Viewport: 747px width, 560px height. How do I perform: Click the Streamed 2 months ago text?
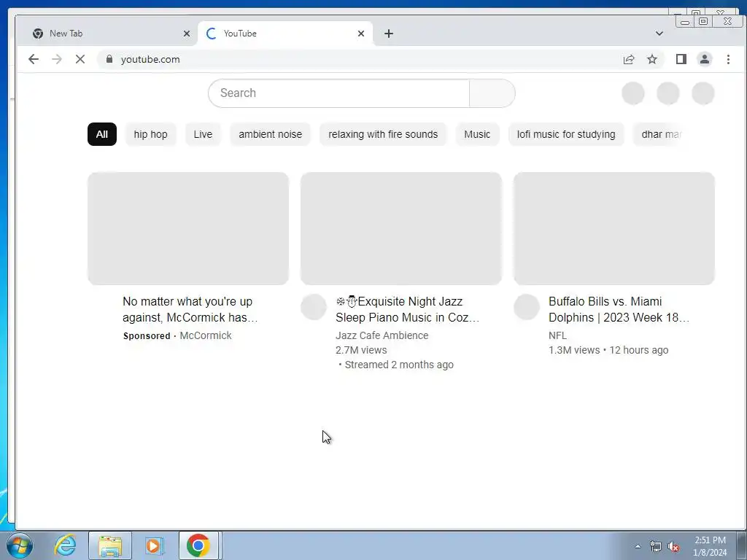click(x=399, y=365)
